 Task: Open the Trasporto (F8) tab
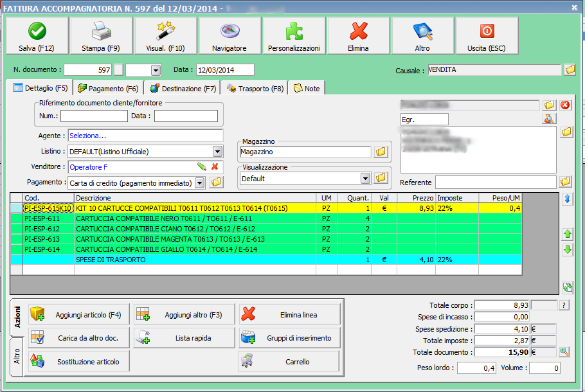(254, 89)
